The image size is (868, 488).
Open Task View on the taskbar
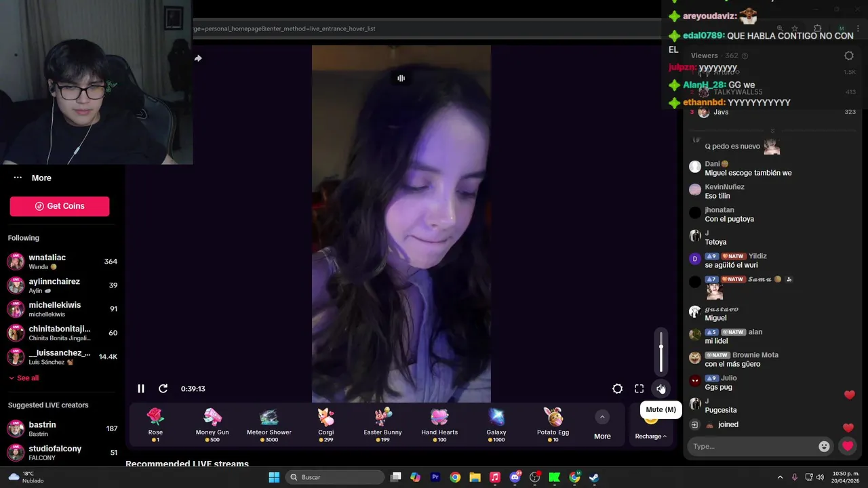click(396, 477)
